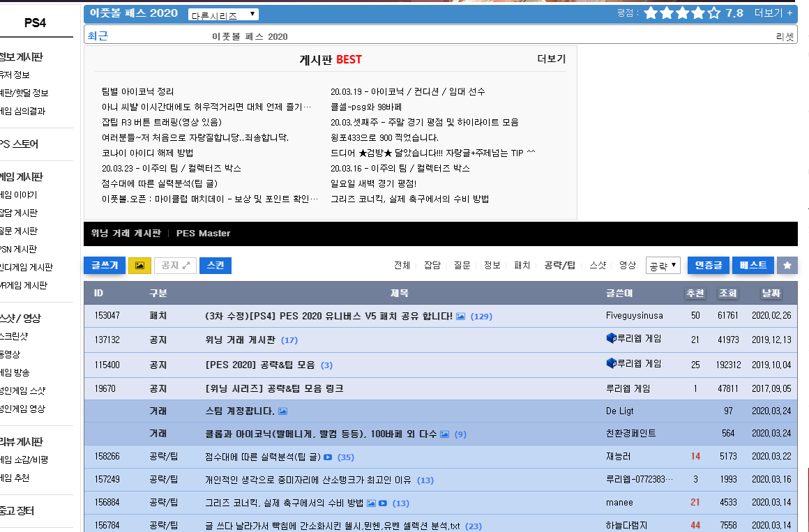
Task: Select the 영상 category tab
Action: [x=628, y=265]
